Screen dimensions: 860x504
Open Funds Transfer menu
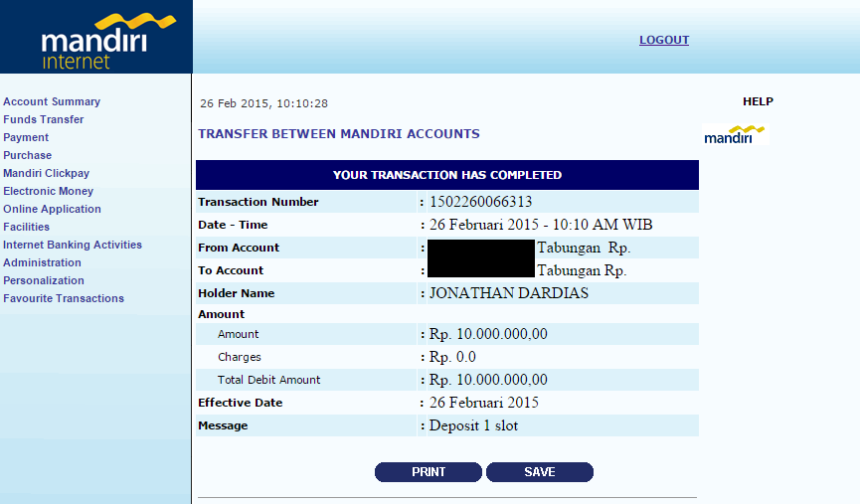pyautogui.click(x=44, y=119)
